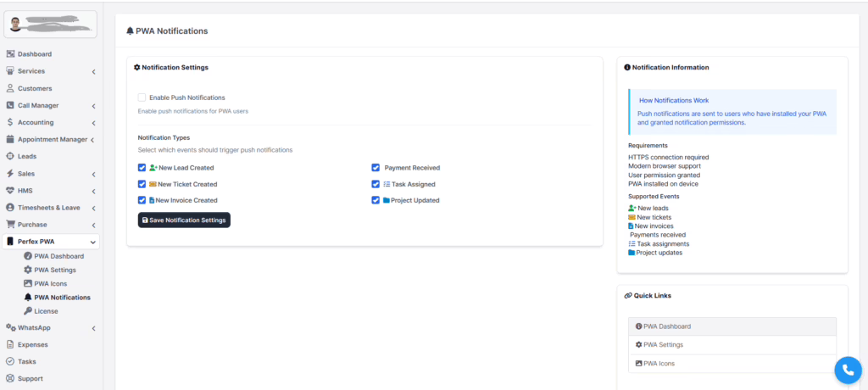Click the WhatsApp gears icon
Viewport: 868px width, 390px height.
pyautogui.click(x=10, y=327)
